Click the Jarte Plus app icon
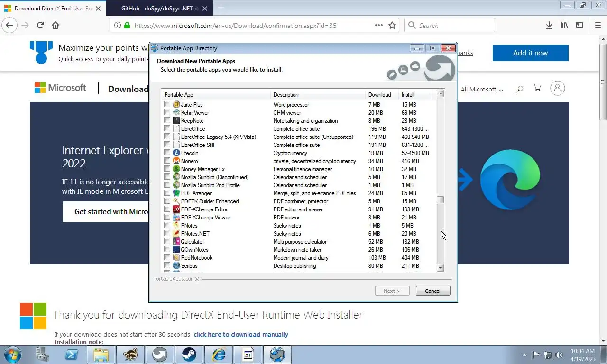 pyautogui.click(x=176, y=105)
